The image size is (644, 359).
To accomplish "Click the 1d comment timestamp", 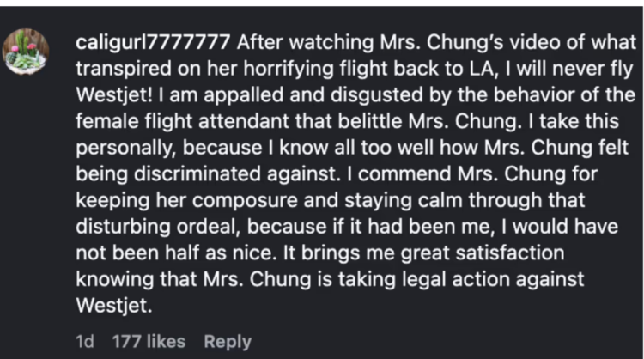I will tap(84, 341).
